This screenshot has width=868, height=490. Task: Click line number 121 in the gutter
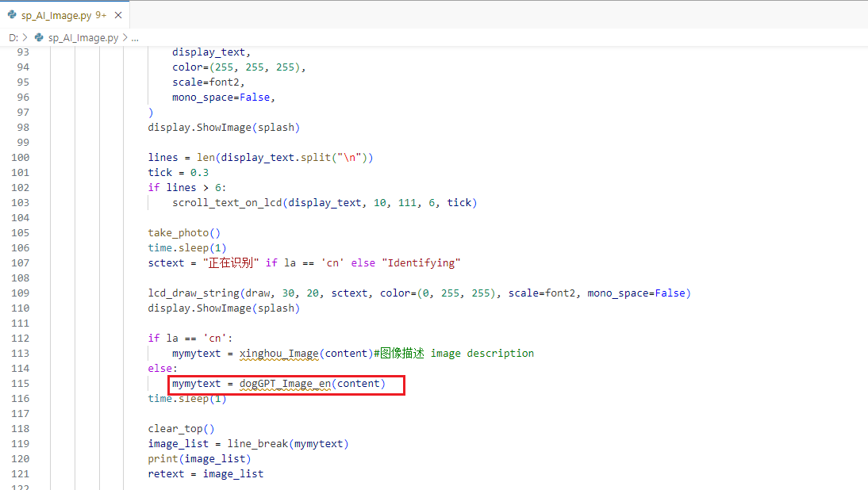point(21,474)
